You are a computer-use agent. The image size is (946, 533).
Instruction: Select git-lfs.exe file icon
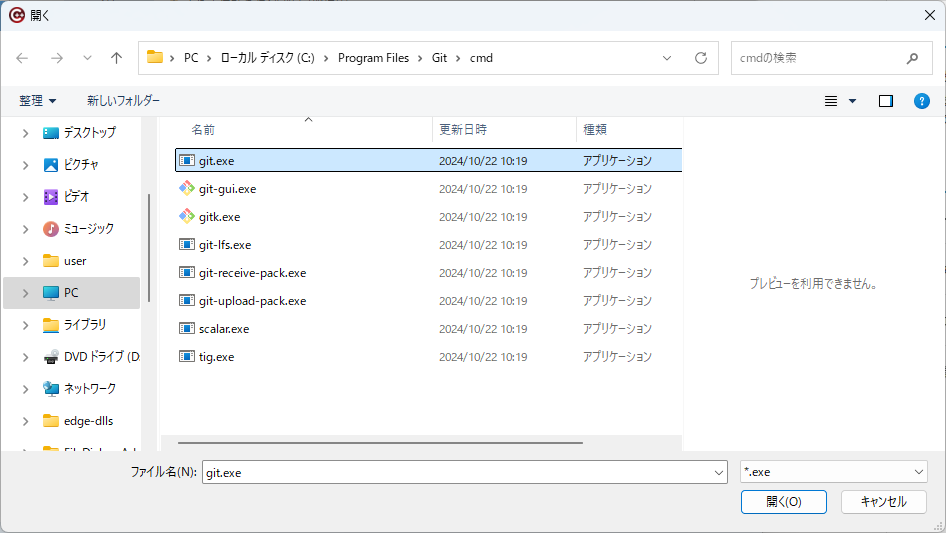(186, 244)
